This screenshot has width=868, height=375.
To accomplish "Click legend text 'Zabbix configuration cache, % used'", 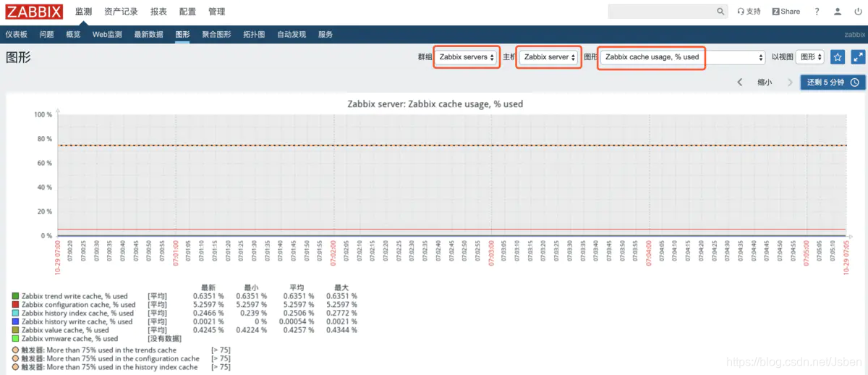I will pos(79,305).
